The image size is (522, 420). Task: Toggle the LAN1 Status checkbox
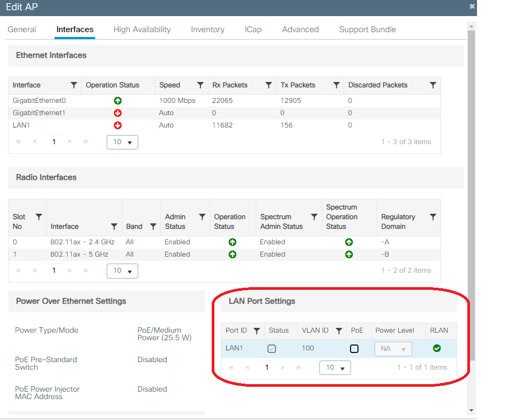[272, 349]
